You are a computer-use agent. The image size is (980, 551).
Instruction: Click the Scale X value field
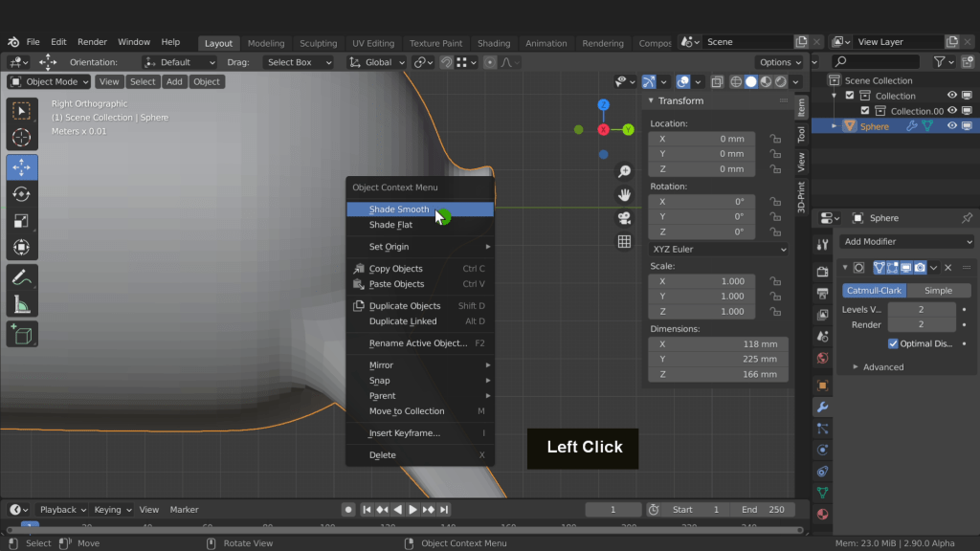(702, 281)
